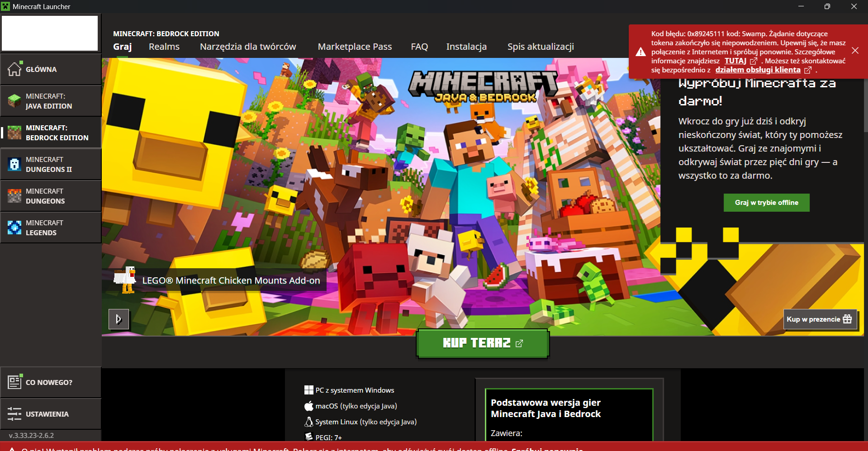Open the Realms tab
The image size is (868, 451).
click(x=164, y=47)
